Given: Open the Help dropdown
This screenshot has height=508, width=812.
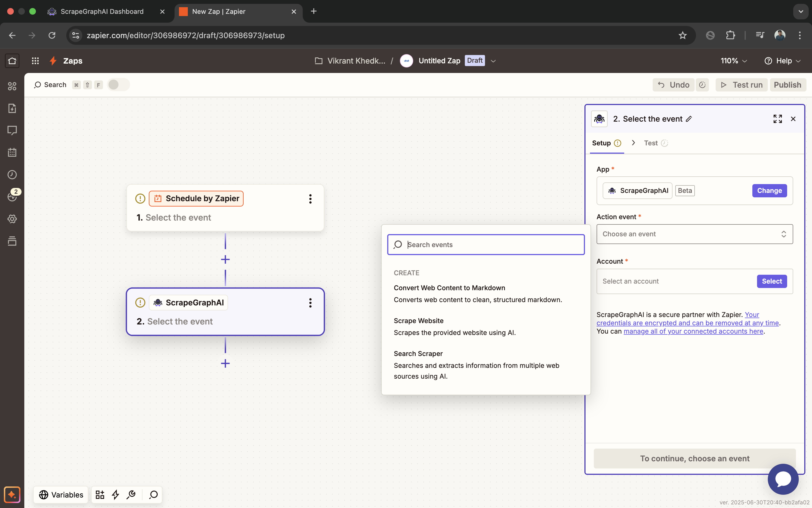Looking at the screenshot, I should tap(783, 61).
